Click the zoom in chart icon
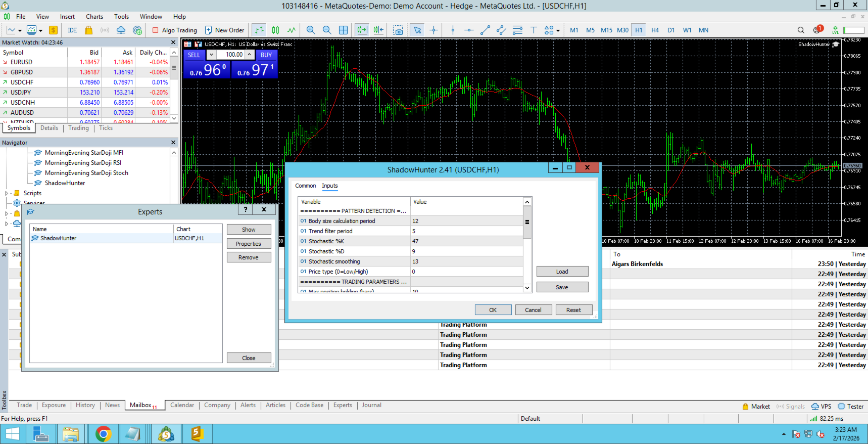The width and height of the screenshot is (868, 444). pyautogui.click(x=311, y=30)
